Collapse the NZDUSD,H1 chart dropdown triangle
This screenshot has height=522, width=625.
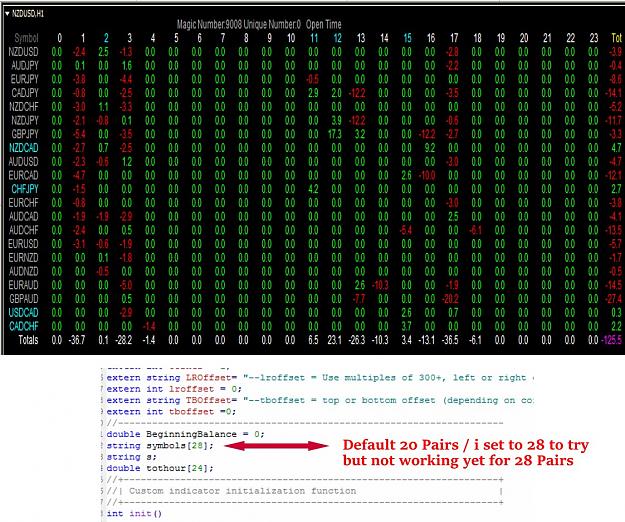click(7, 14)
